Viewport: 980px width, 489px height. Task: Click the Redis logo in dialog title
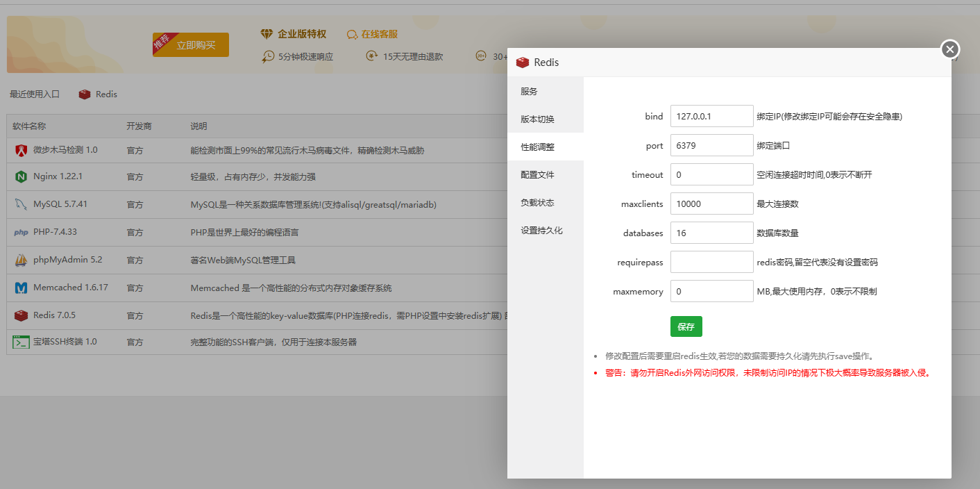tap(523, 63)
